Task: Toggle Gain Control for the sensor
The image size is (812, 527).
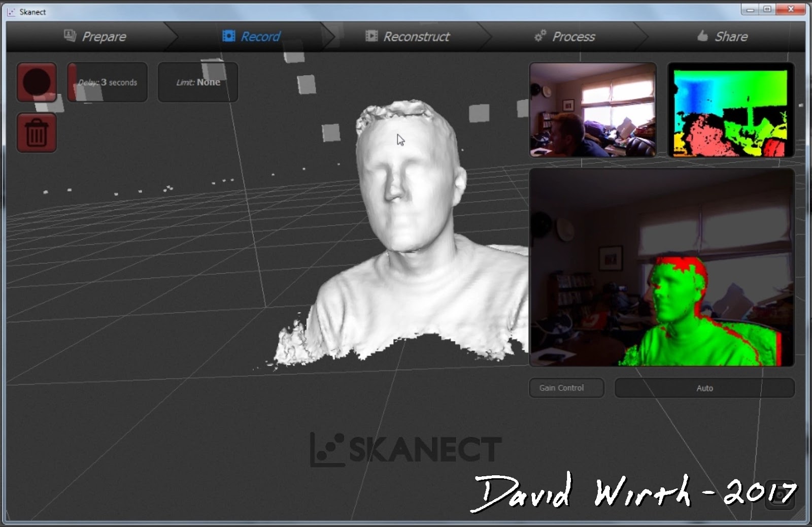Action: 566,388
